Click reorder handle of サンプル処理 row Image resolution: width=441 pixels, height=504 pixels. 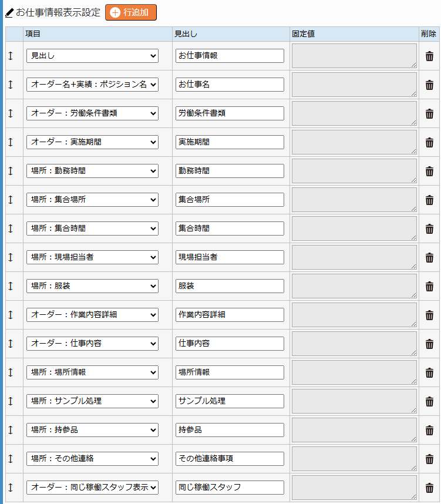click(11, 401)
